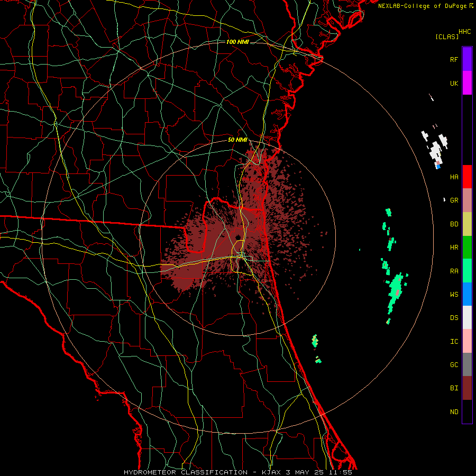
Task: Click the "WS" legend label
Action: coord(454,295)
